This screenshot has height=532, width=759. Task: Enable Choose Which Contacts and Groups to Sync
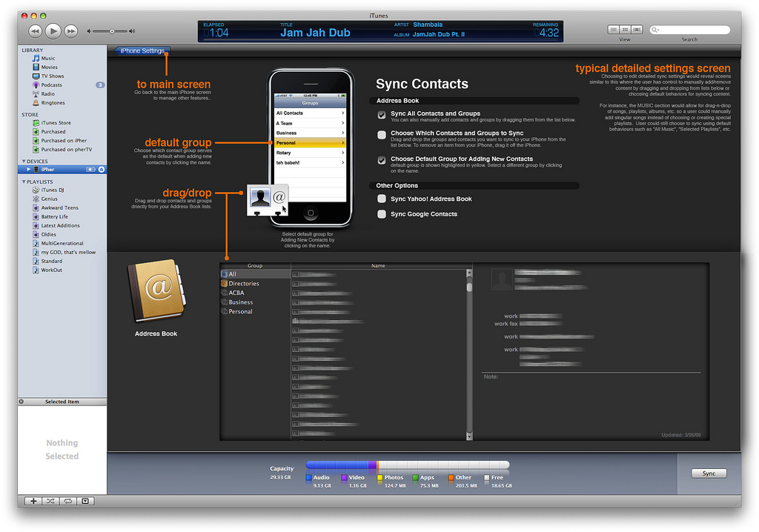(382, 135)
